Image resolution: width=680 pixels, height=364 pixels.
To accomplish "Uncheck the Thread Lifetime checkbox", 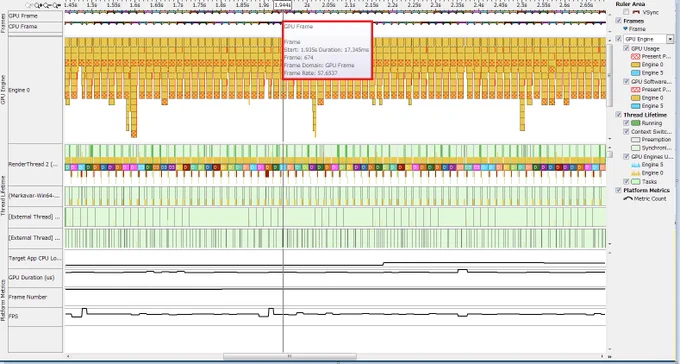I will 619,115.
